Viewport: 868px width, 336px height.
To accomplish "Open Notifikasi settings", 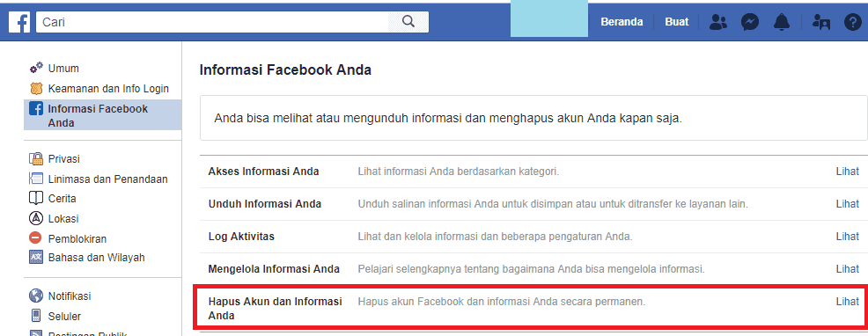I will coord(70,296).
